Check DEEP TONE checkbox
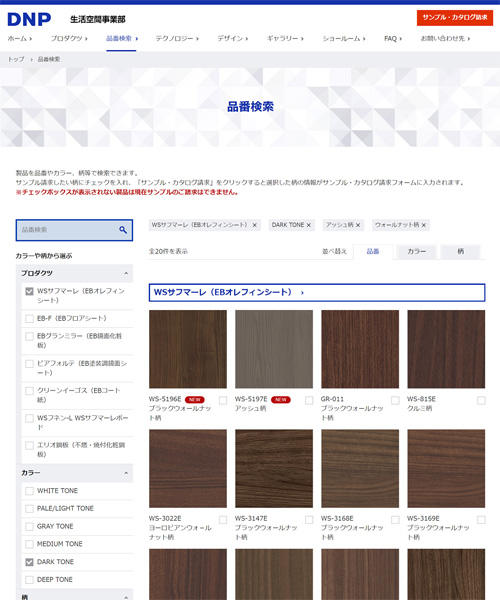The image size is (500, 600). (29, 580)
